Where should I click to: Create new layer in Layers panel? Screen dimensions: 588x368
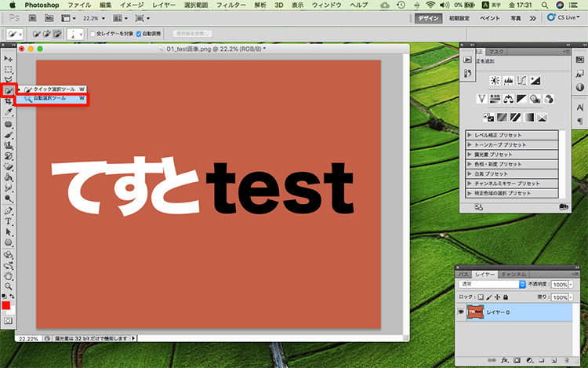554,360
